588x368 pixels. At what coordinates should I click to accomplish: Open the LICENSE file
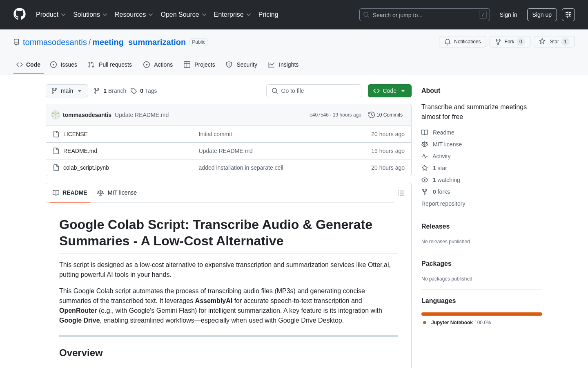point(76,134)
